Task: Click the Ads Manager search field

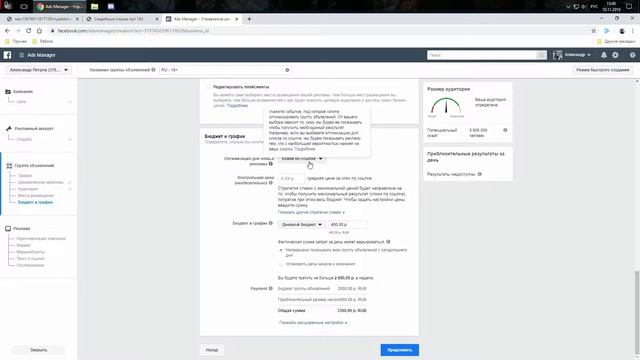Action: pos(482,55)
